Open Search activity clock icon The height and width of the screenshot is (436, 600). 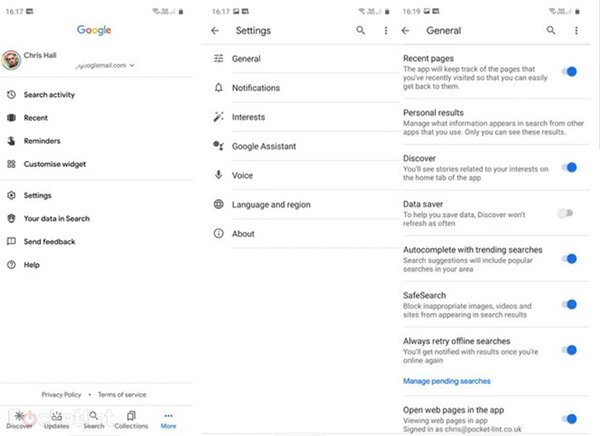[x=11, y=95]
